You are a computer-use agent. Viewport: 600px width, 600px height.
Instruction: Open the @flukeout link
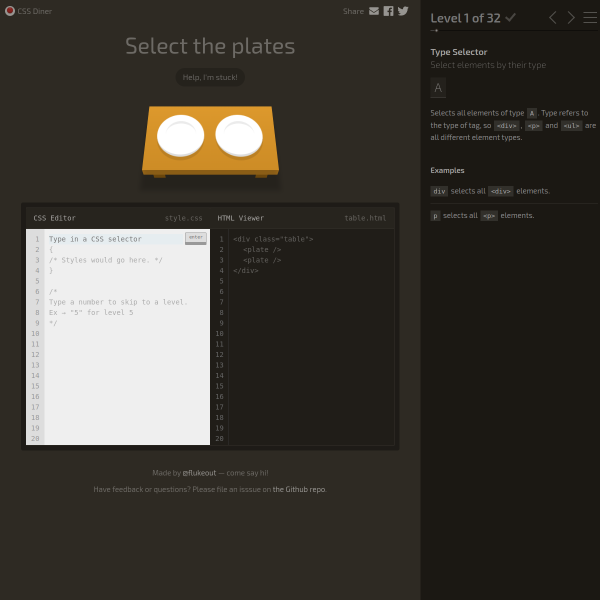(x=199, y=473)
